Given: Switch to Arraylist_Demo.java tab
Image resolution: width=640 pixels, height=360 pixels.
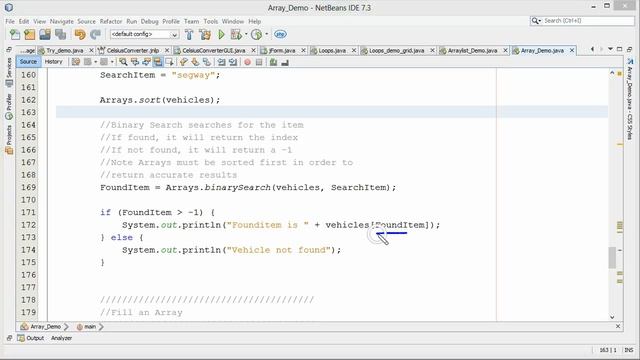Looking at the screenshot, I should pos(472,51).
